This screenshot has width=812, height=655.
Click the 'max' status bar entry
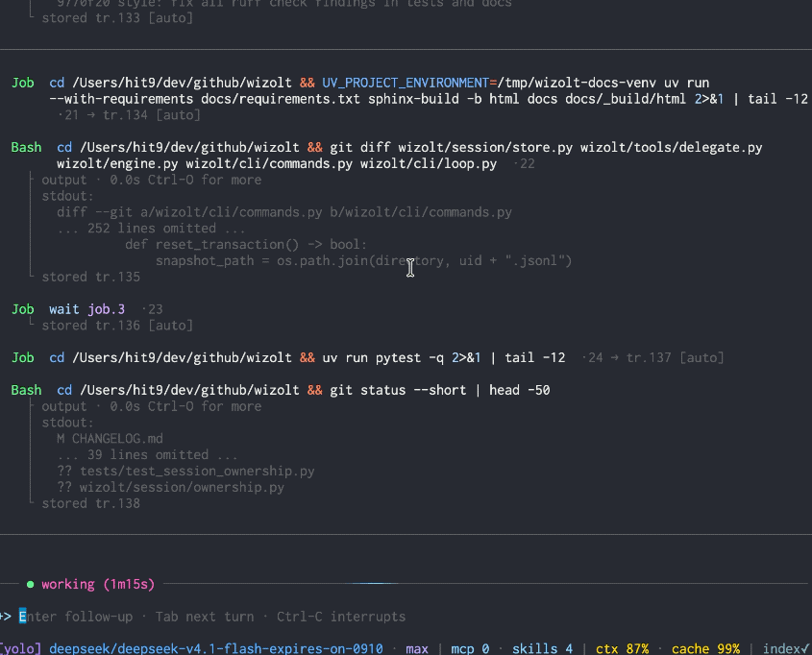[417, 649]
